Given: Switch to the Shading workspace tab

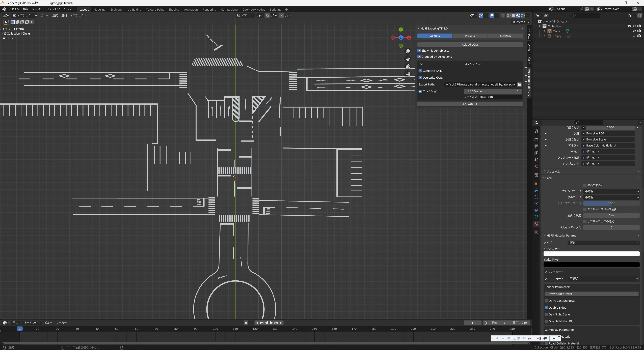Looking at the screenshot, I should point(174,10).
